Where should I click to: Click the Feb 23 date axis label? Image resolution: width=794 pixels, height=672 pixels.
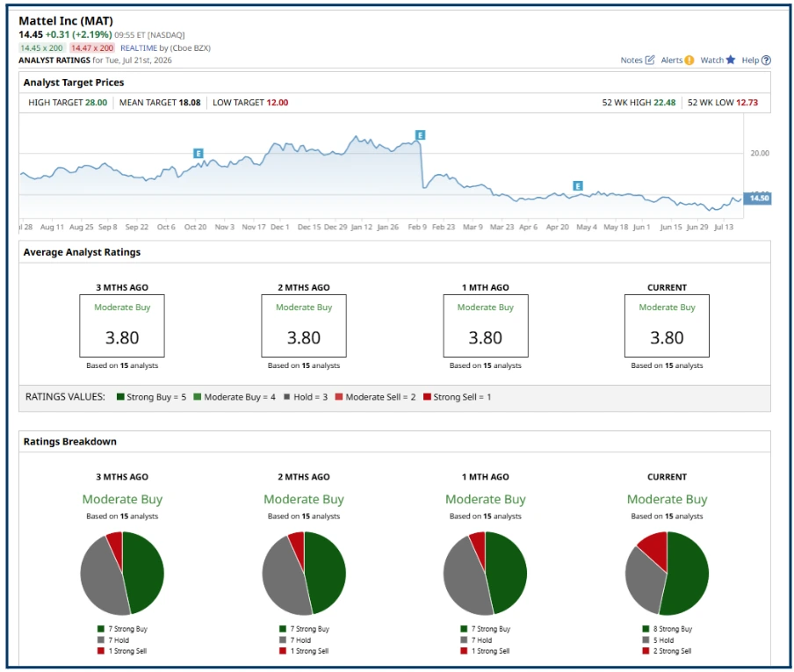pos(444,227)
